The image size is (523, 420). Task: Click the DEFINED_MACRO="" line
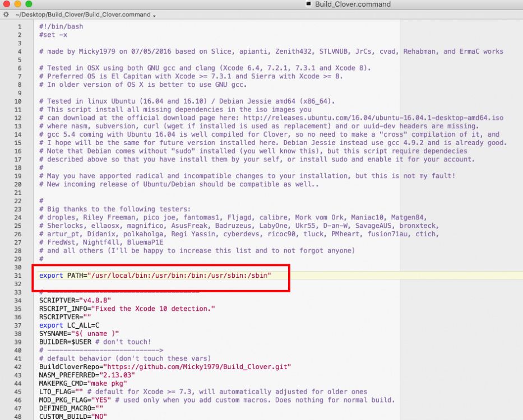pyautogui.click(x=71, y=408)
